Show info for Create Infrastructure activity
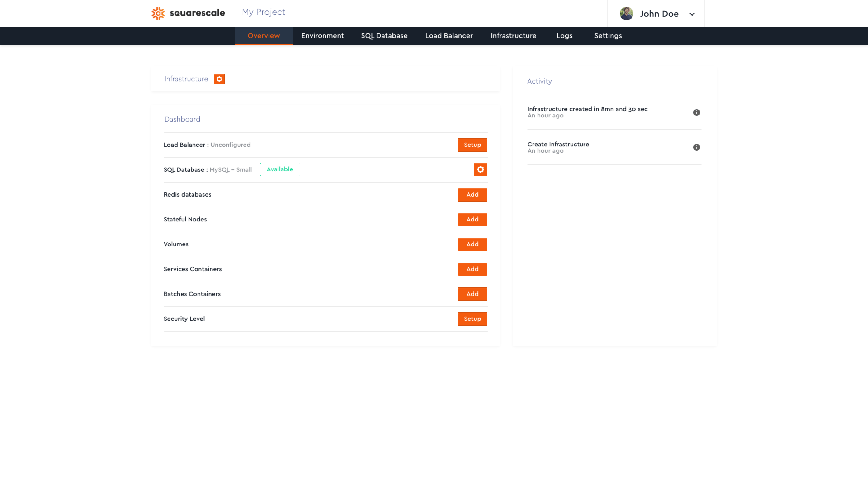The image size is (868, 488). [696, 148]
